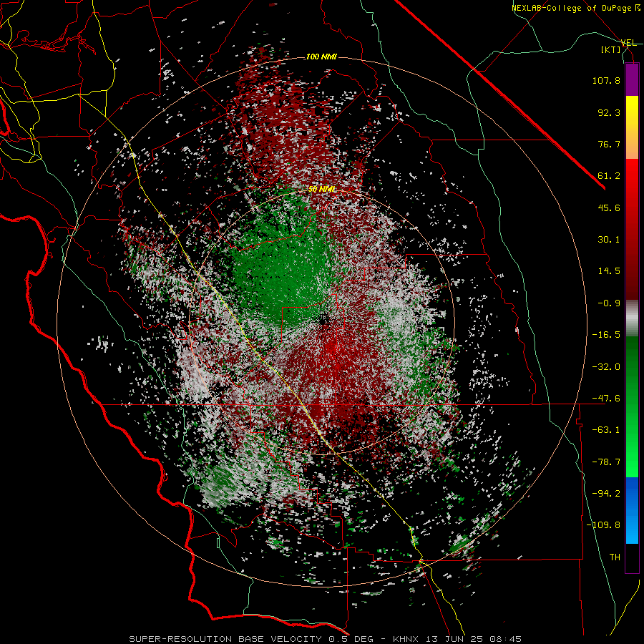This screenshot has height=644, width=644.
Task: Click the -78.7 velocity legend value
Action: 606,462
